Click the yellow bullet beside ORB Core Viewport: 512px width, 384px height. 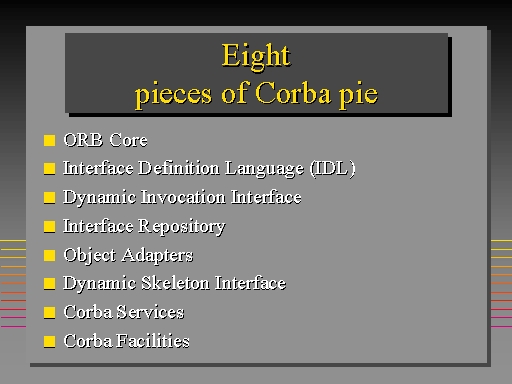pos(49,140)
